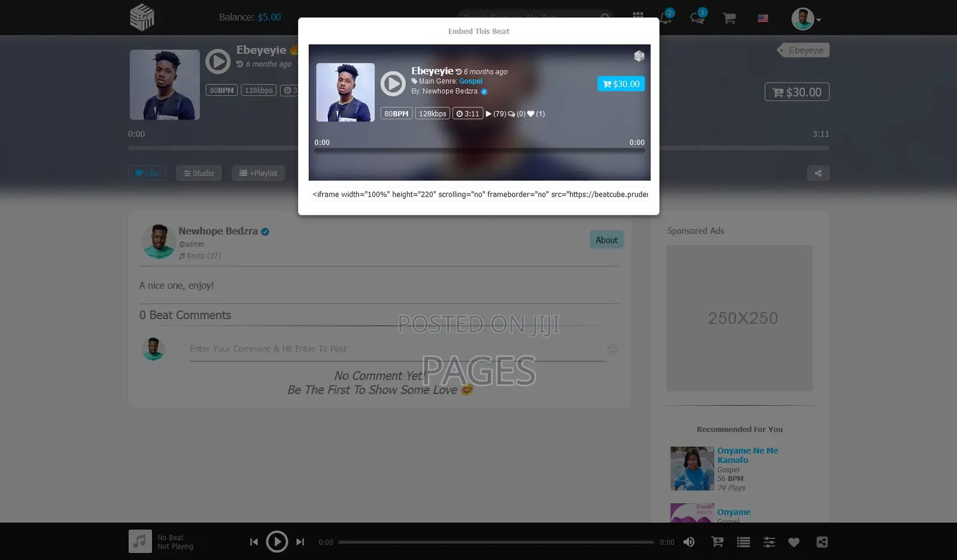Select the Gospel genre link in embed
This screenshot has width=957, height=560.
point(470,81)
